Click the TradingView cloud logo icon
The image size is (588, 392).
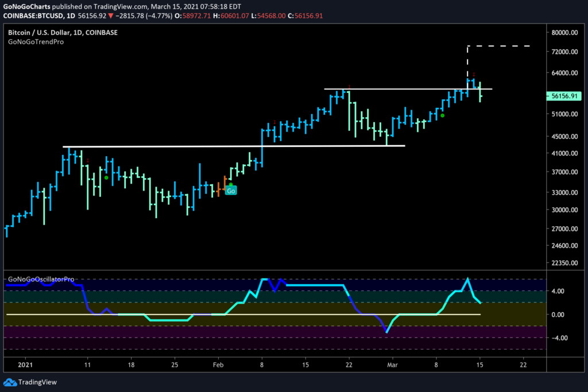point(10,382)
